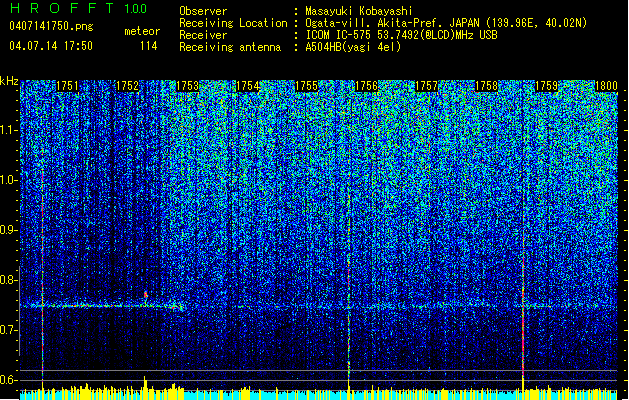
Task: Click the 'Receiving antenna' label
Action: pyautogui.click(x=230, y=47)
